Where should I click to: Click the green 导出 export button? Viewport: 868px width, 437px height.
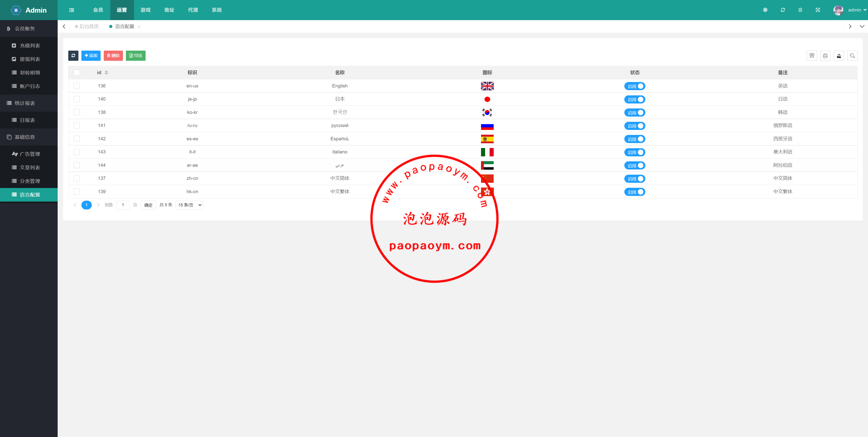click(135, 56)
